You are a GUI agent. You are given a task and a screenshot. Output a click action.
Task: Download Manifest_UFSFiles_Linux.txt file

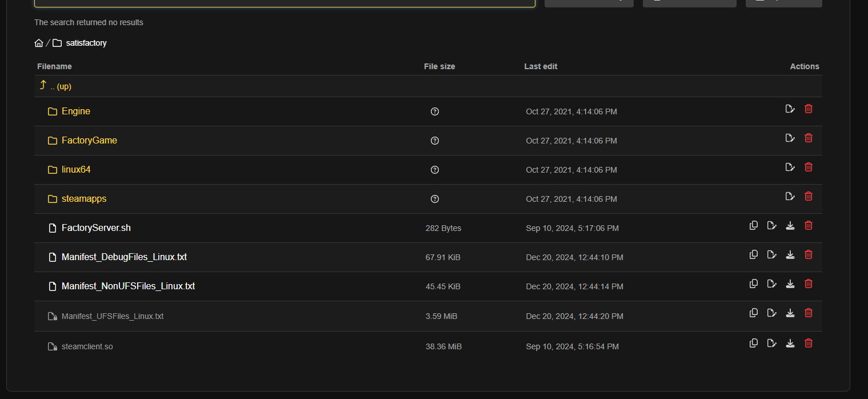[790, 313]
